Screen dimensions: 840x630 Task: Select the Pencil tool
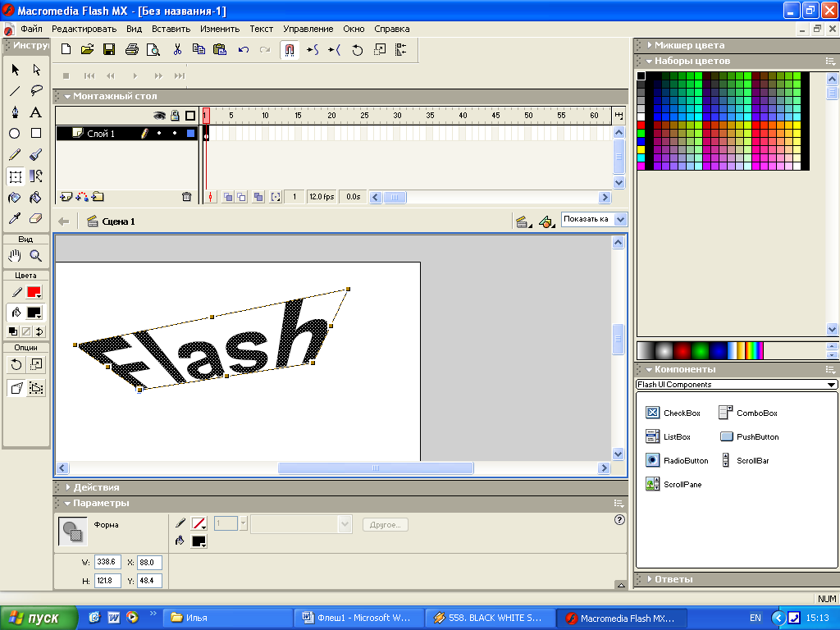pyautogui.click(x=15, y=155)
